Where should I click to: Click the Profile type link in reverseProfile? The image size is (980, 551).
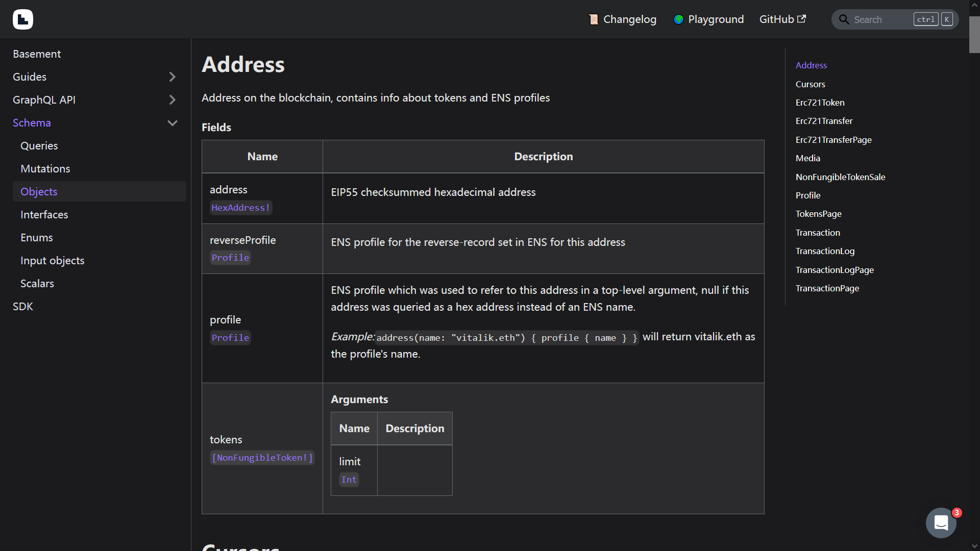pos(230,257)
